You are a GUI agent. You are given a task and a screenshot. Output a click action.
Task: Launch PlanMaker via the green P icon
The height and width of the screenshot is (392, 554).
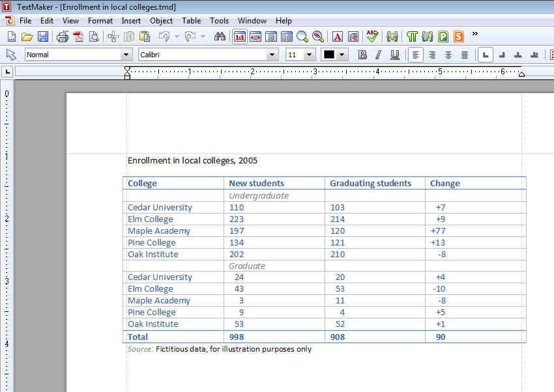(x=443, y=36)
